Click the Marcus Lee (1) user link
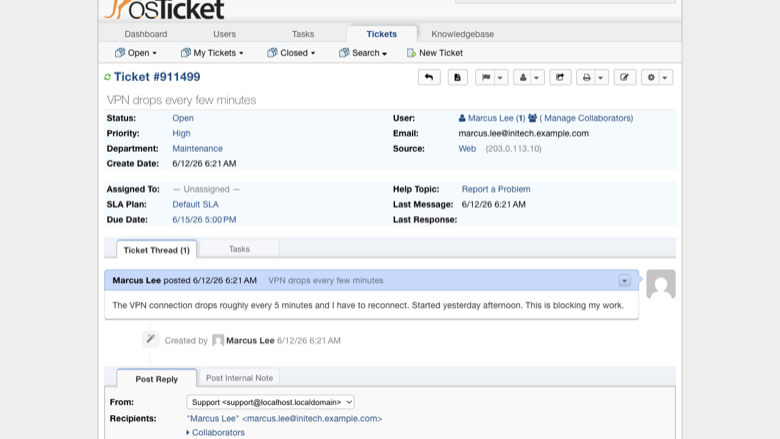Viewport: 780px width, 439px height. coord(496,118)
